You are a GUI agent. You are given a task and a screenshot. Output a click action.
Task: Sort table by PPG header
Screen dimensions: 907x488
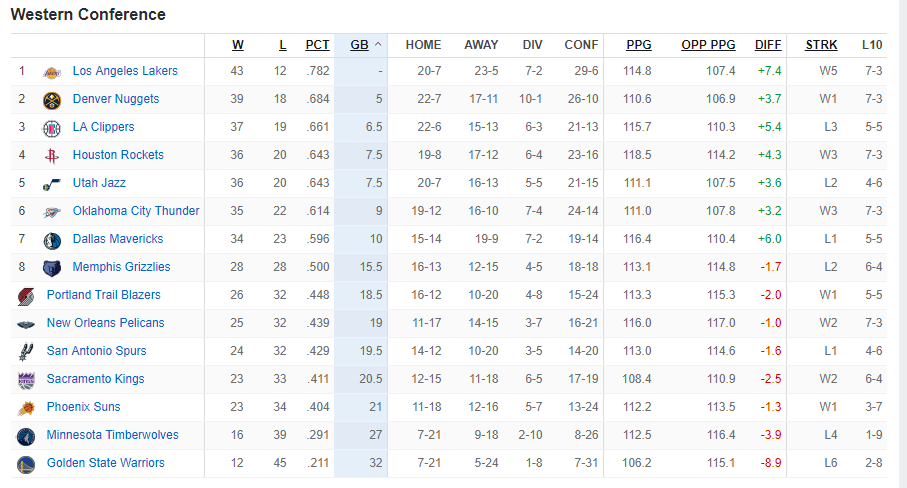pos(638,45)
